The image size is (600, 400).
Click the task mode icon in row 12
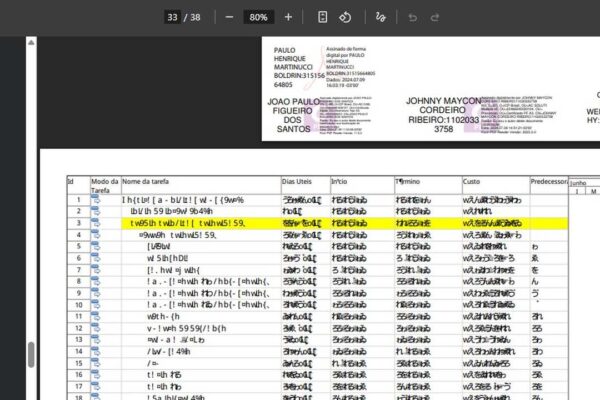(x=95, y=328)
